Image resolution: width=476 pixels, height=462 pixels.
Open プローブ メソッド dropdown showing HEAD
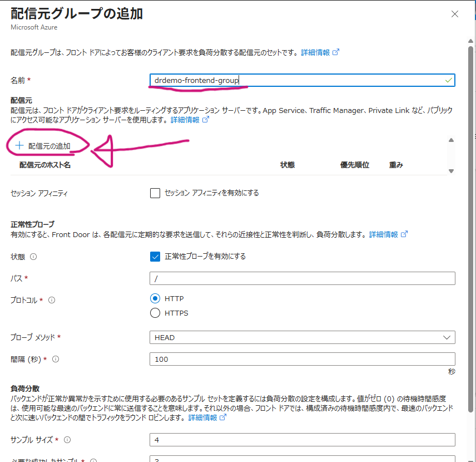coord(302,337)
